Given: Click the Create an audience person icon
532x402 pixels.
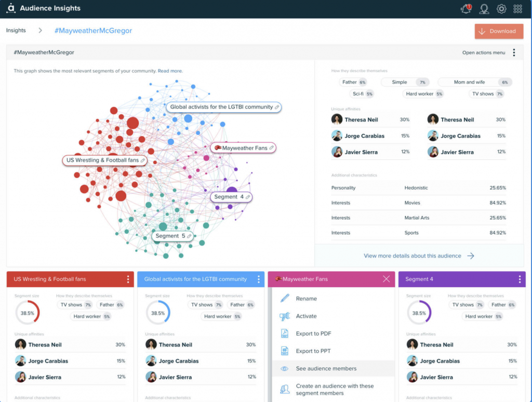Looking at the screenshot, I should coord(285,390).
